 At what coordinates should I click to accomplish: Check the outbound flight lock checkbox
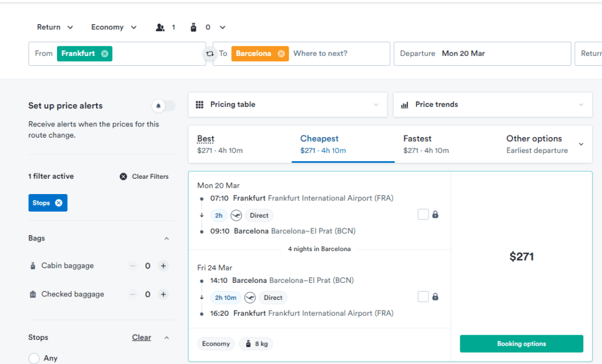pos(422,214)
